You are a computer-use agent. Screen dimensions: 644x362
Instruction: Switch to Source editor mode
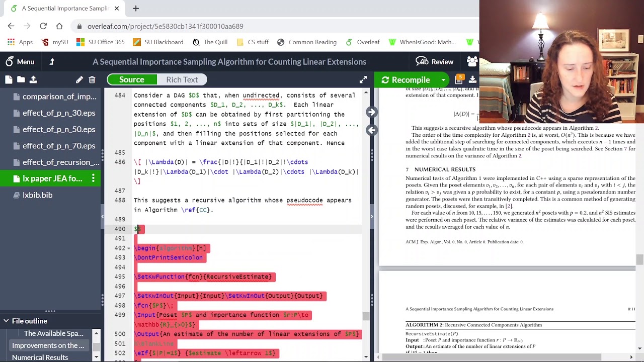[x=132, y=79]
